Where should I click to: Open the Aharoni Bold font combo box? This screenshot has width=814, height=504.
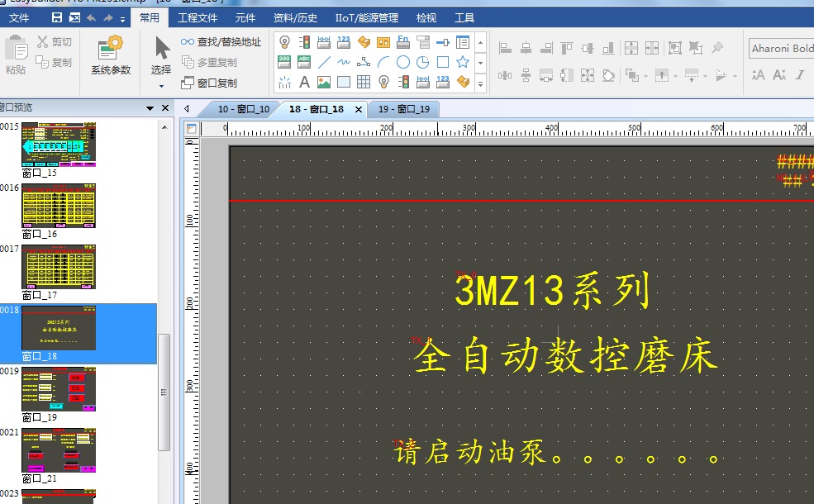pos(781,49)
